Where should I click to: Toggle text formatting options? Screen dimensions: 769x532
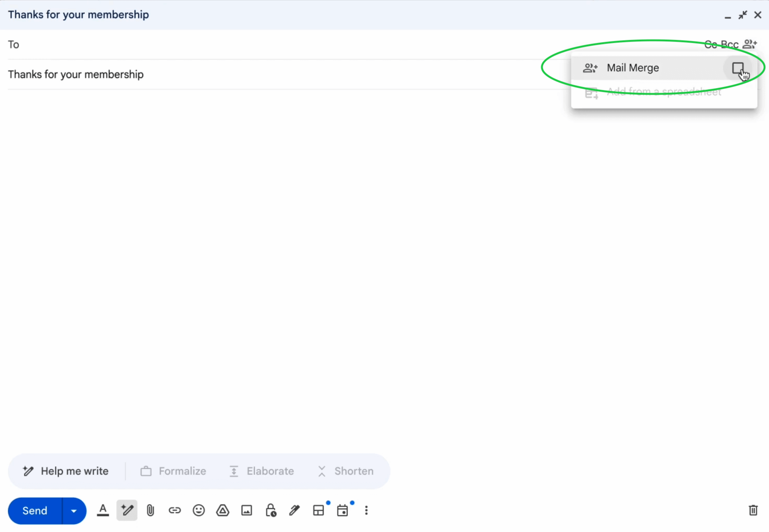(x=103, y=510)
